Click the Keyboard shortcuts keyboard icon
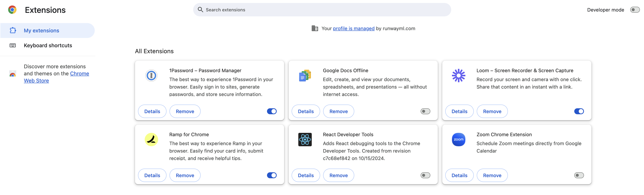 tap(13, 45)
